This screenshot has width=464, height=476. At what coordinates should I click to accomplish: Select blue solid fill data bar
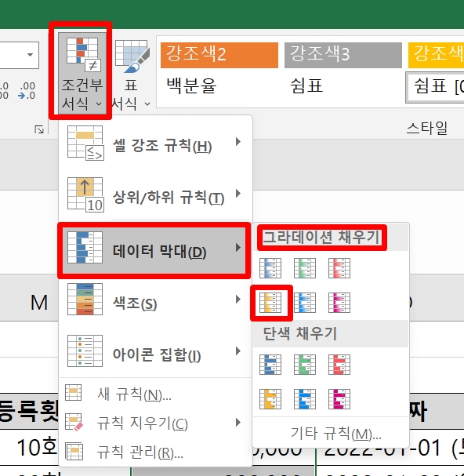[x=270, y=365]
